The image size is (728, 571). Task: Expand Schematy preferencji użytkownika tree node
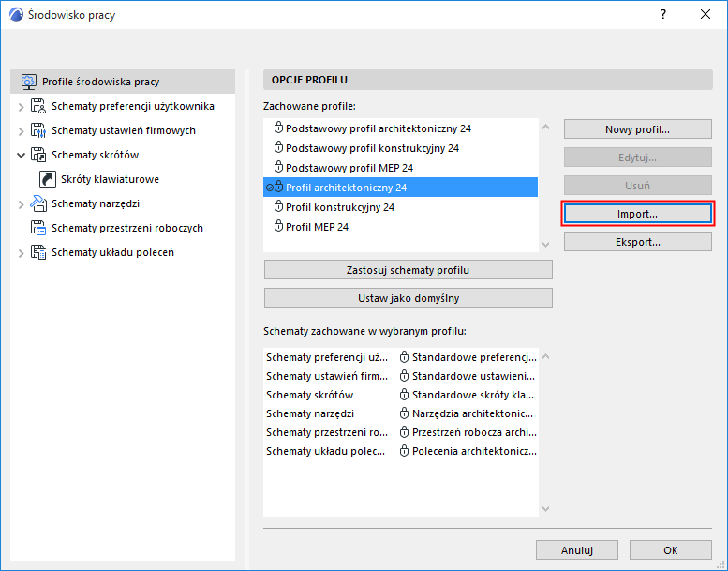[x=21, y=107]
